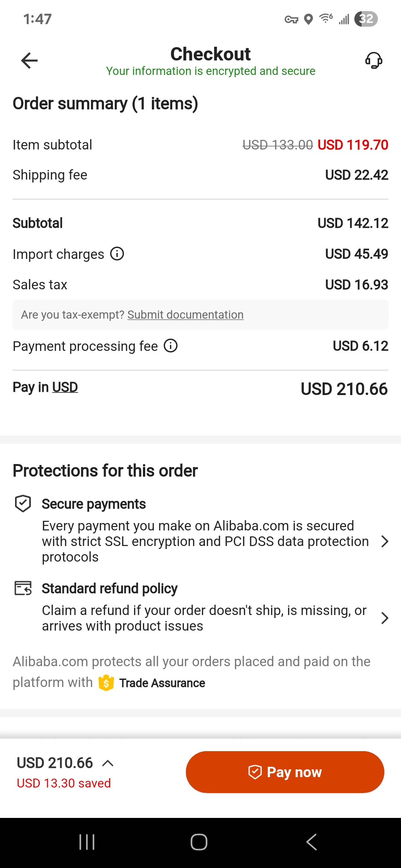This screenshot has width=401, height=868.
Task: Tap the Standard refund policy icon
Action: click(23, 588)
